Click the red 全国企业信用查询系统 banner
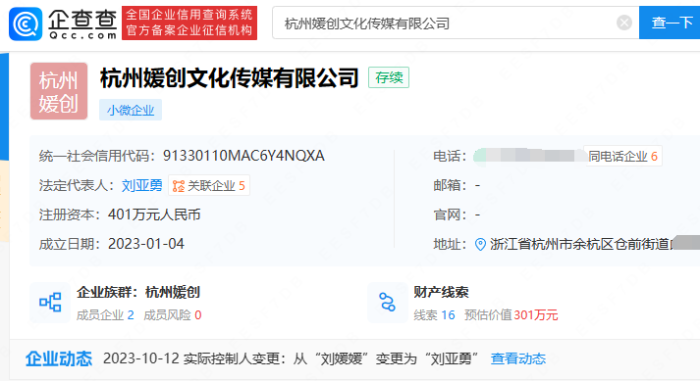This screenshot has width=700, height=381. (x=189, y=23)
